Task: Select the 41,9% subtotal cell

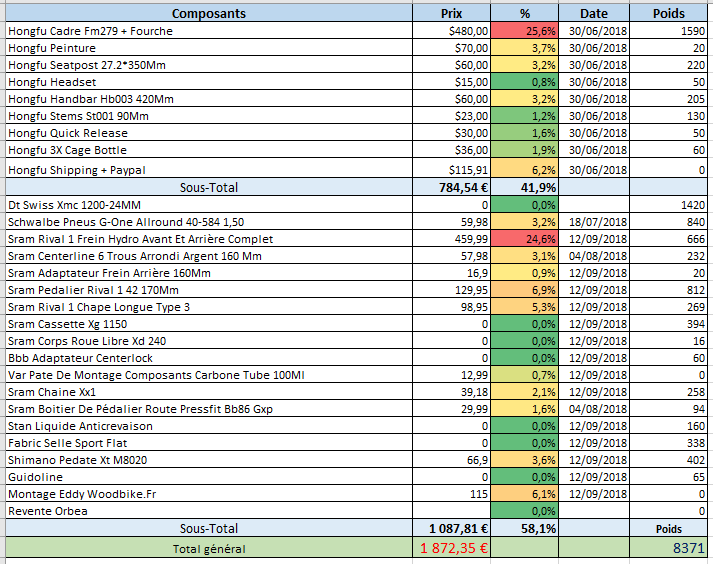Action: tap(525, 187)
